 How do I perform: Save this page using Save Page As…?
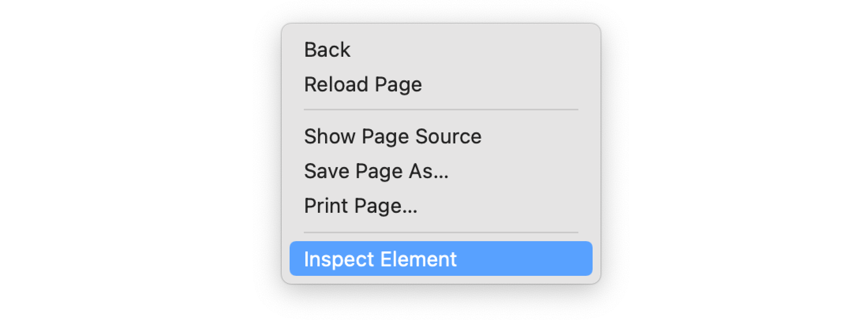point(376,171)
